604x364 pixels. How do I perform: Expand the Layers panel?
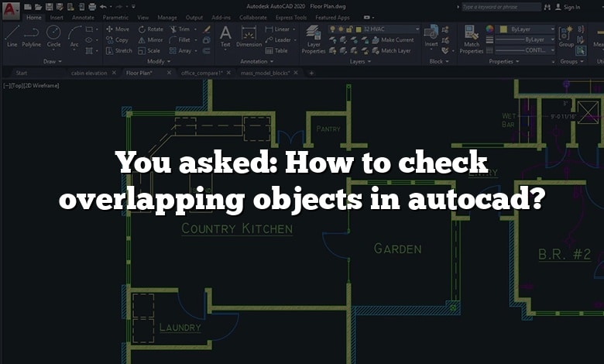pyautogui.click(x=360, y=61)
